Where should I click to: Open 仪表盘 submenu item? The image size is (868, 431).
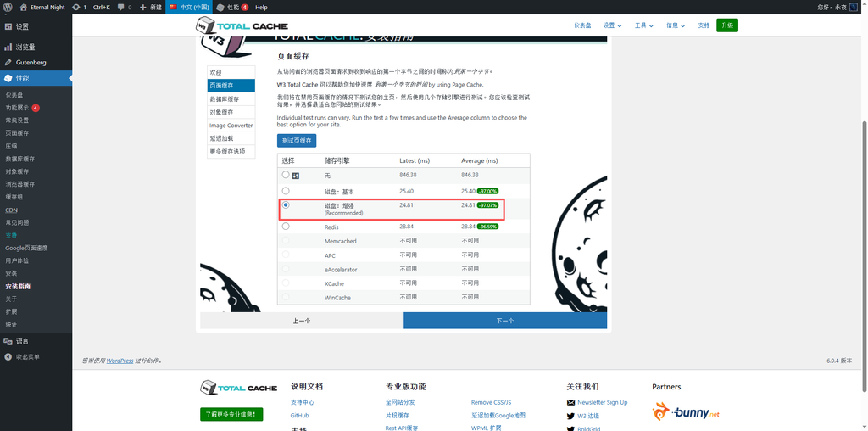[14, 95]
